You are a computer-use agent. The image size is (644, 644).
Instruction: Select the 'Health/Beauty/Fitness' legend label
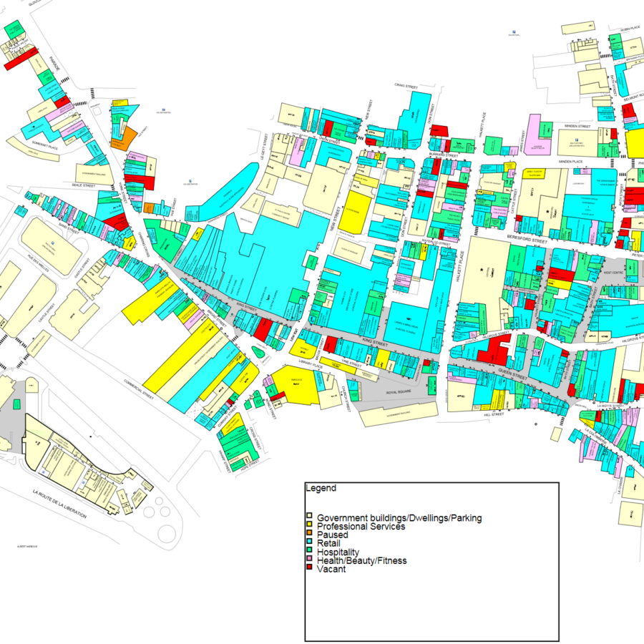tap(362, 561)
